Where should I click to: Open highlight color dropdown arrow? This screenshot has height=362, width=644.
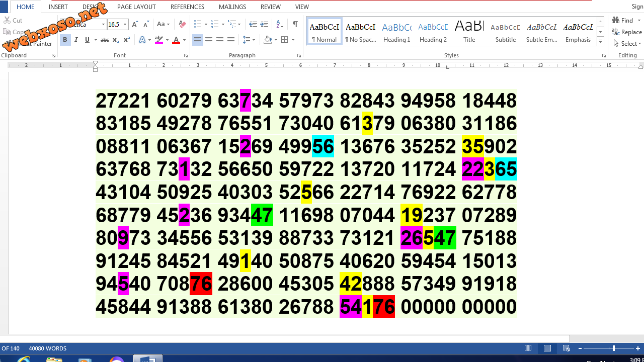coord(167,40)
